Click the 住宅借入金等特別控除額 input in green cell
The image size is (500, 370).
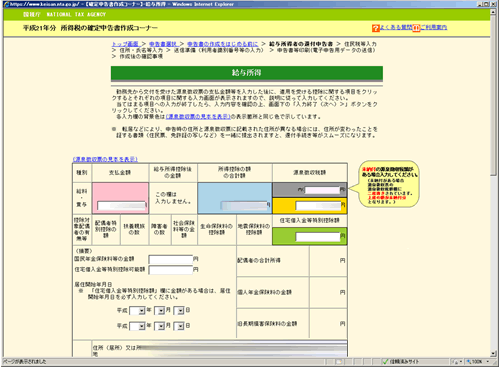pos(318,237)
